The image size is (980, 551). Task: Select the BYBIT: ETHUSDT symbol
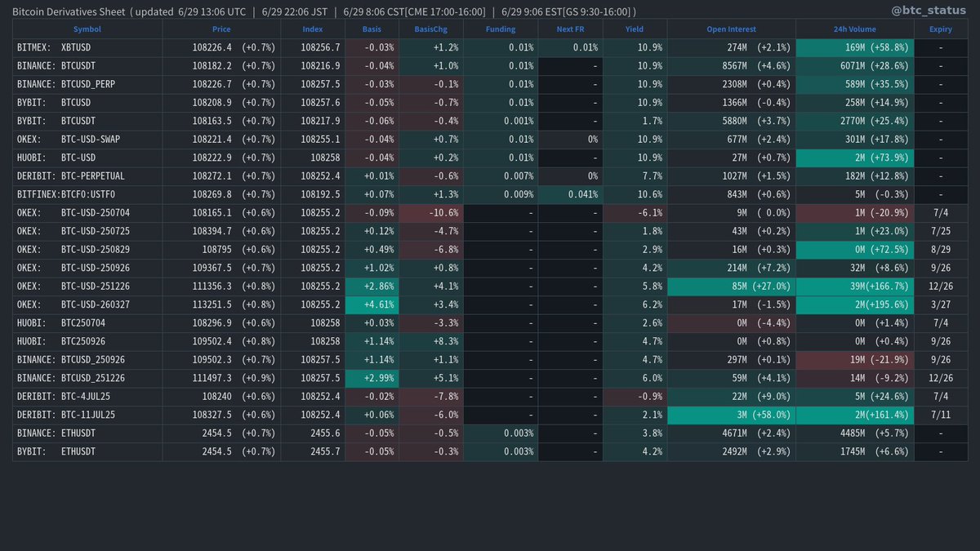[57, 451]
